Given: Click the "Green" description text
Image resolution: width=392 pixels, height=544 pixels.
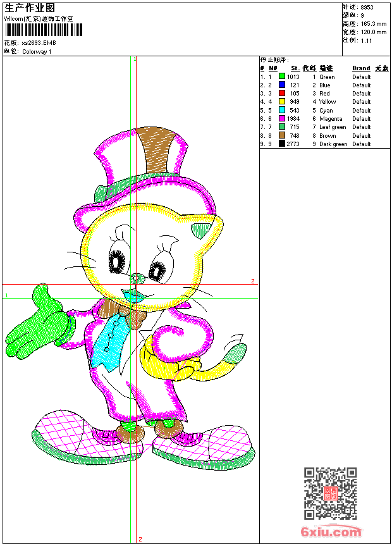Looking at the screenshot, I should pos(327,77).
